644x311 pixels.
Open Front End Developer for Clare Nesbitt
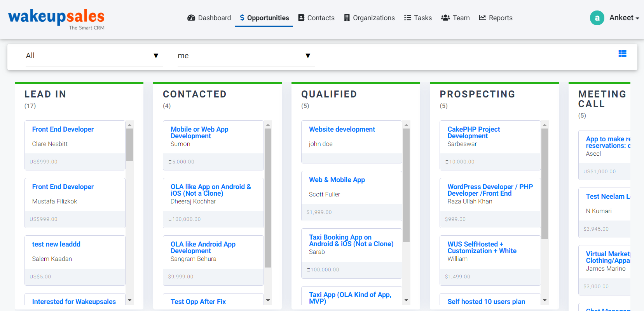[x=63, y=129]
